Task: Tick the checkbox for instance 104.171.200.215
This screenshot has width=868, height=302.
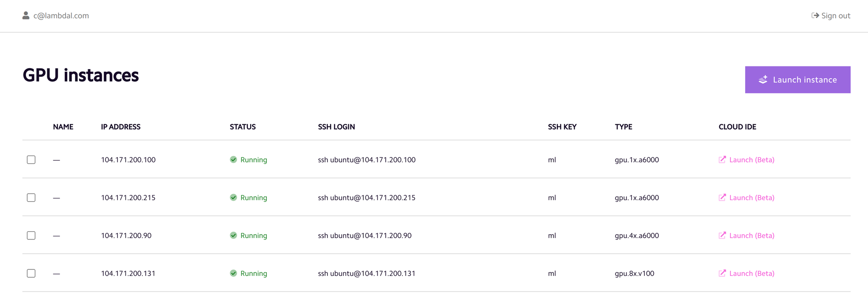Action: coord(31,197)
